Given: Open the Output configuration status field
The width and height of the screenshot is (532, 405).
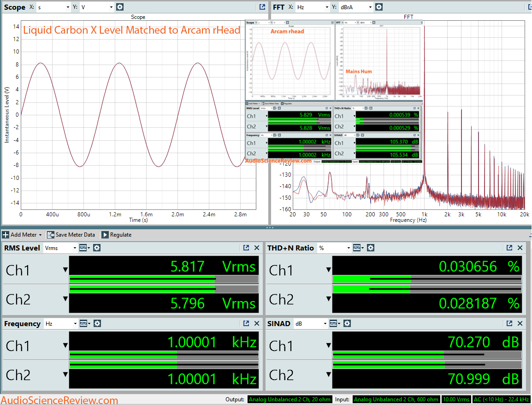Looking at the screenshot, I should point(290,399).
